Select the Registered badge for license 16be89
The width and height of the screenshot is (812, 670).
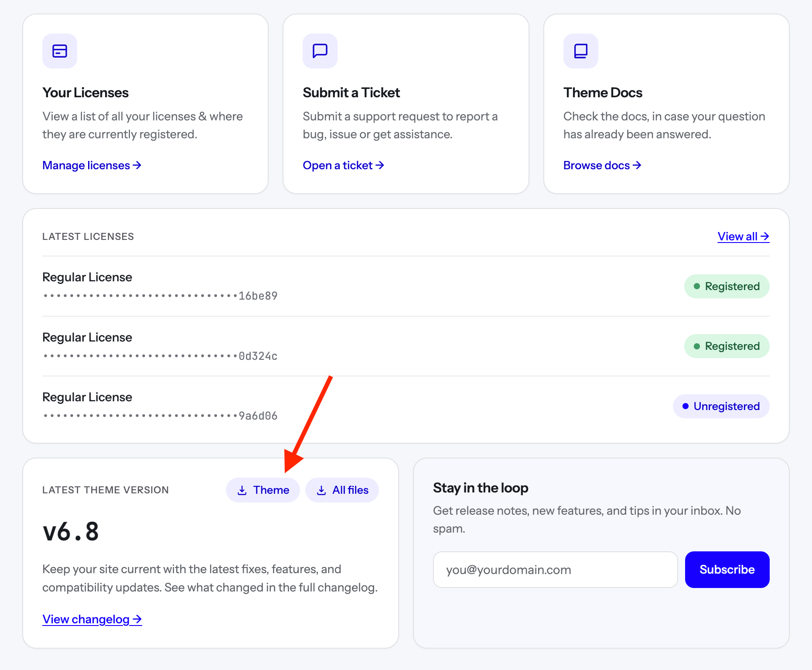[x=727, y=286]
